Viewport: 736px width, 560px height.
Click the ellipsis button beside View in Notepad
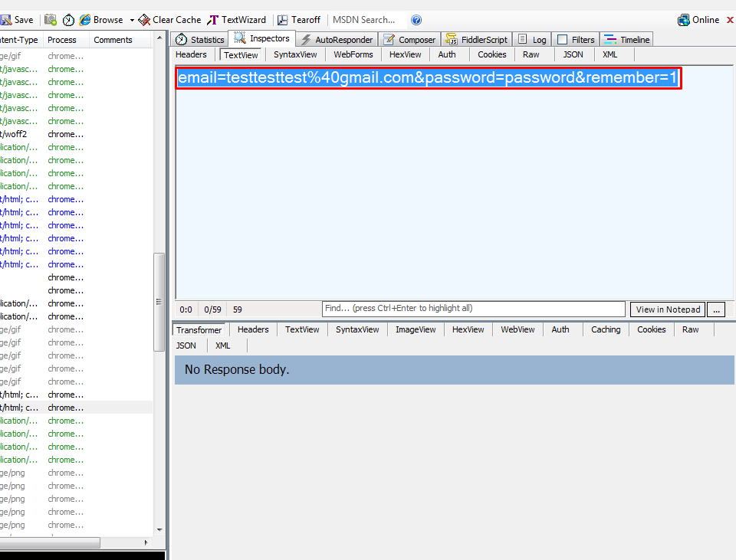tap(715, 309)
